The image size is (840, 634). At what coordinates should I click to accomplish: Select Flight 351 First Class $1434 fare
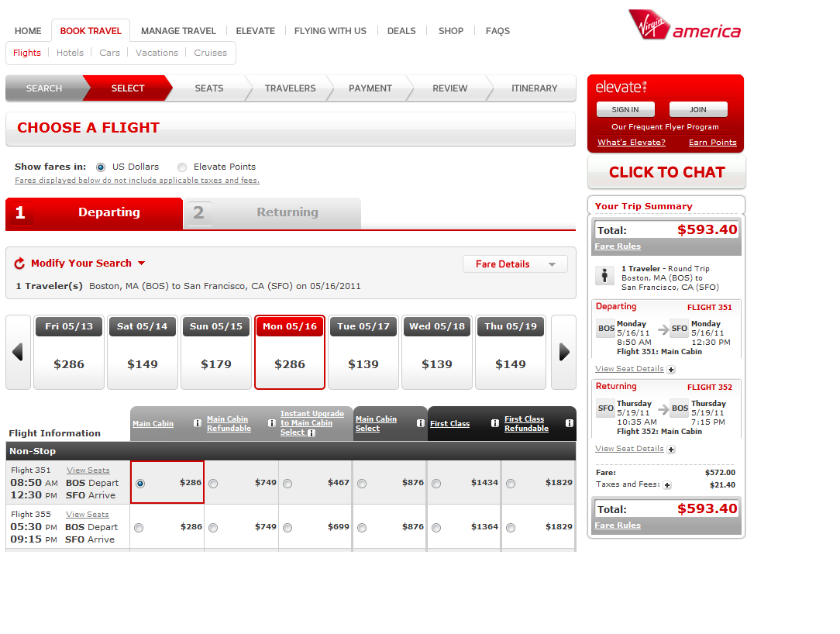click(x=436, y=484)
